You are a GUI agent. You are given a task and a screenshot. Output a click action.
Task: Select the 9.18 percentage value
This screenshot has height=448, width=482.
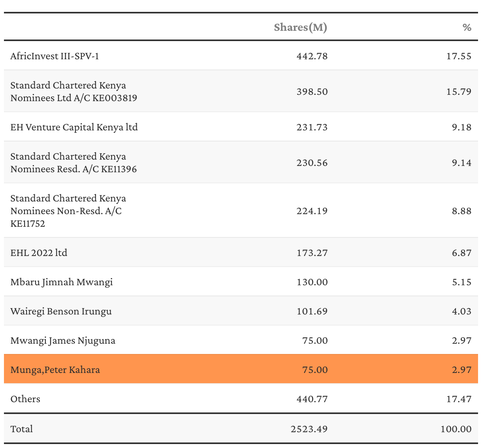point(461,127)
